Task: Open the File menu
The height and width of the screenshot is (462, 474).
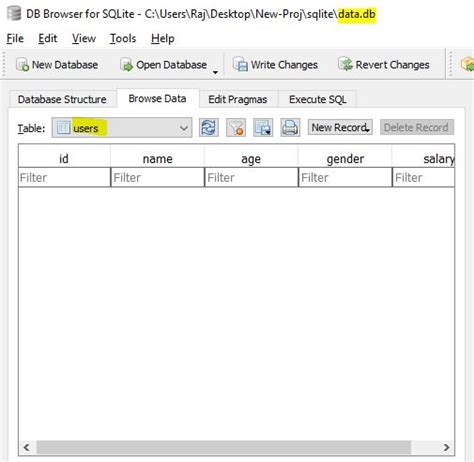Action: (x=15, y=39)
